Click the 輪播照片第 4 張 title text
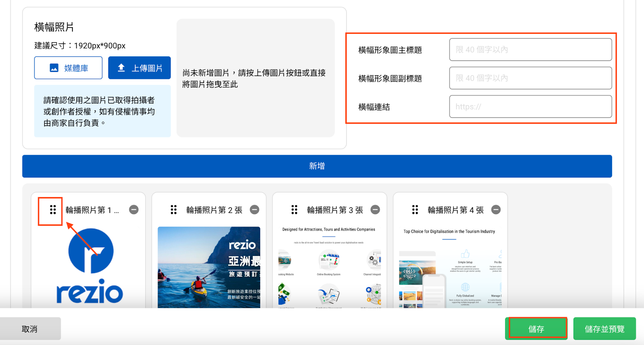 coord(456,210)
